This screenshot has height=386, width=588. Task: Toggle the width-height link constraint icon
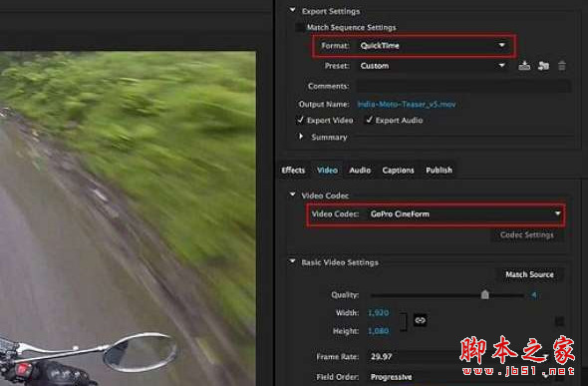[x=420, y=320]
